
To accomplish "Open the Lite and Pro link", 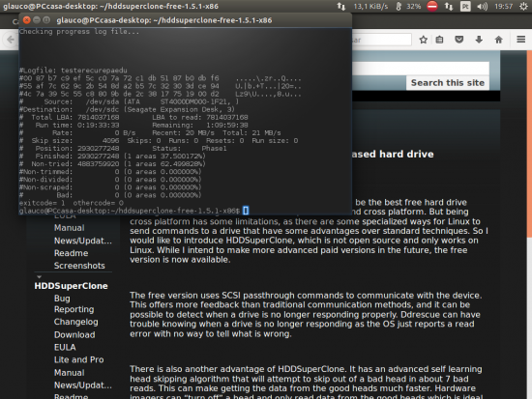I will (x=78, y=359).
